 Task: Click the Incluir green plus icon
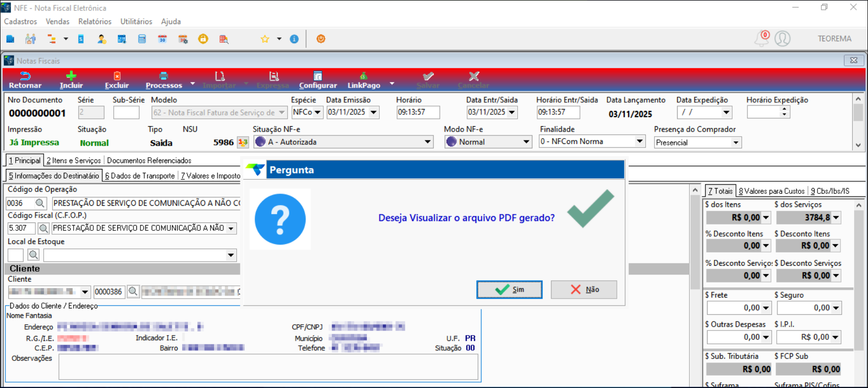[71, 76]
